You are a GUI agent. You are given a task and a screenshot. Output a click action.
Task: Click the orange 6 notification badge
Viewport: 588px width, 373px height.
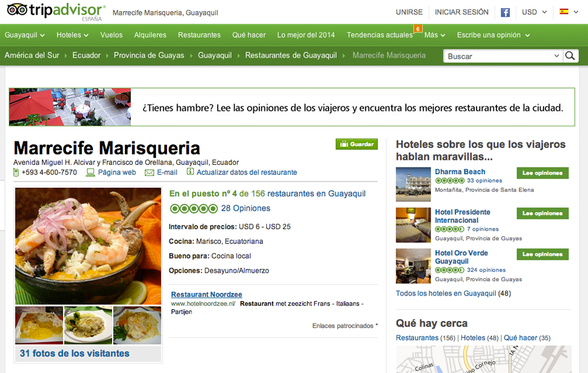pyautogui.click(x=417, y=29)
